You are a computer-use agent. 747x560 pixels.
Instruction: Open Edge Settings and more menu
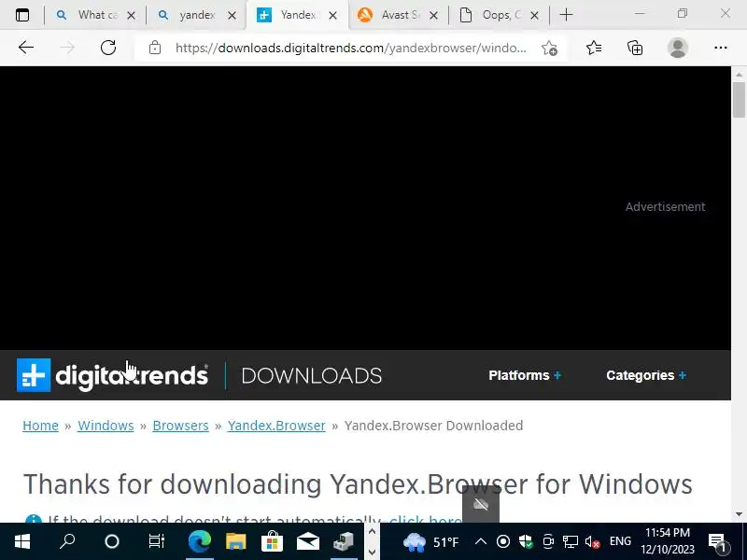(x=720, y=48)
